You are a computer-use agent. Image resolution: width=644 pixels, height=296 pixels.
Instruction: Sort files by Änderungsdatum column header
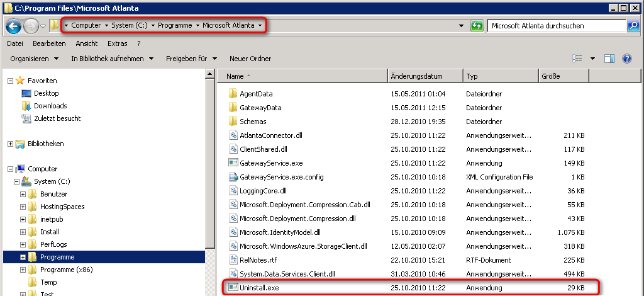coord(416,76)
